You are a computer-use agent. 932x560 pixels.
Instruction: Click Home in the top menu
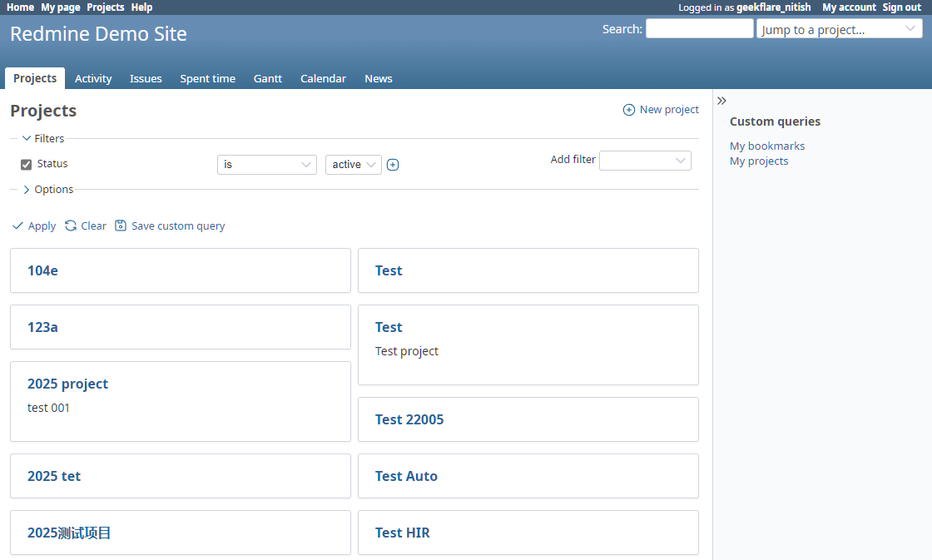tap(20, 7)
